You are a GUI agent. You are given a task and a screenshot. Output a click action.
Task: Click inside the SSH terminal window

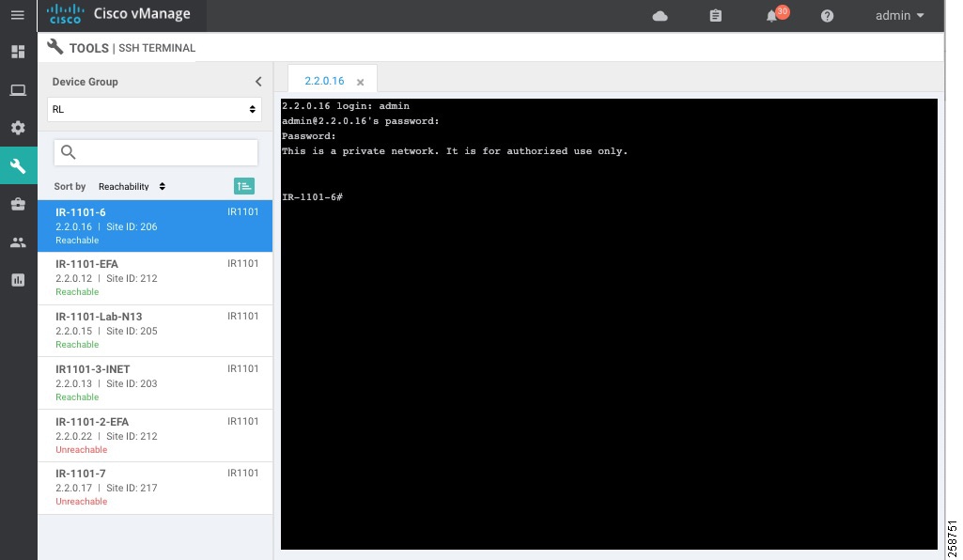tap(609, 323)
